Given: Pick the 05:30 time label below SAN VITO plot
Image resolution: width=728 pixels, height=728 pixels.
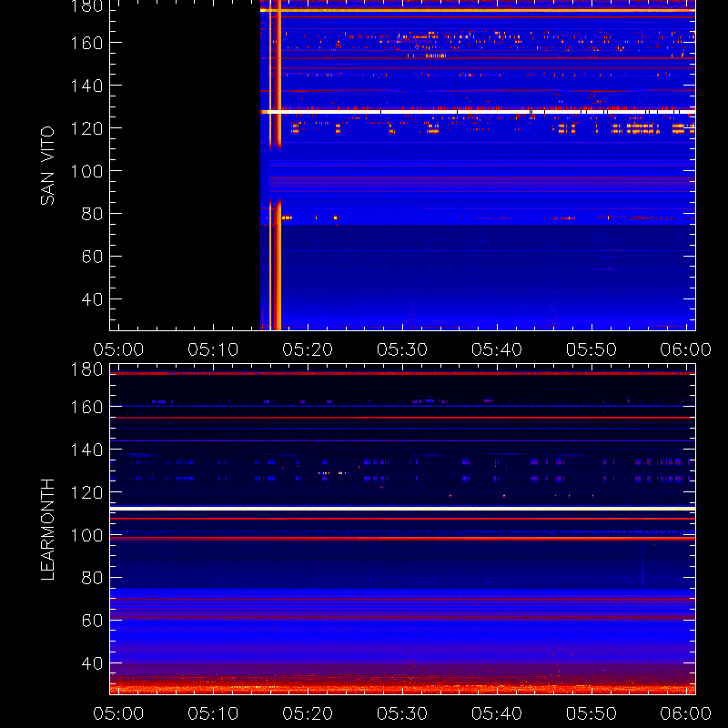Looking at the screenshot, I should coord(402,349).
